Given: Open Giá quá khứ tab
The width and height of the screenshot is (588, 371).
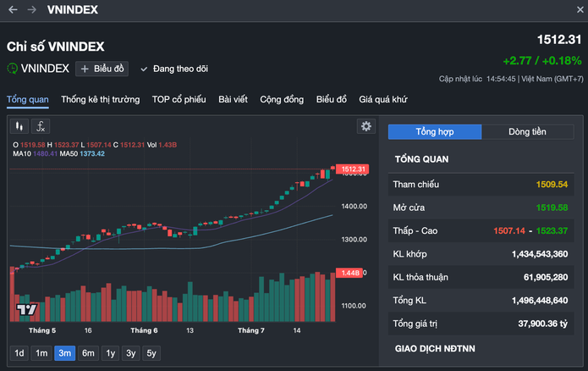Looking at the screenshot, I should 383,99.
